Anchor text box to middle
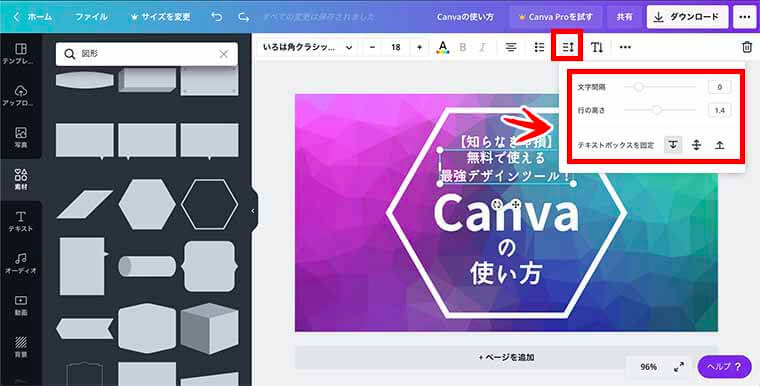 click(697, 145)
